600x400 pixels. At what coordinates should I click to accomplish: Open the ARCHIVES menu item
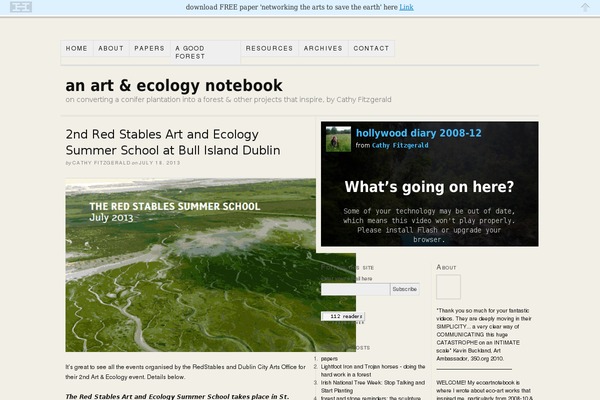click(x=323, y=49)
